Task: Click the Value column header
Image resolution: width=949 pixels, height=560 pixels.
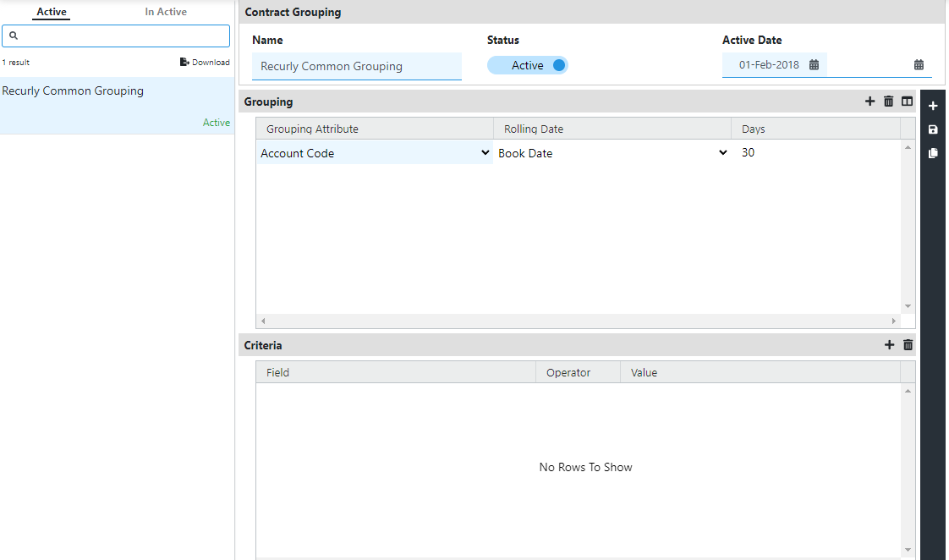Action: [x=760, y=372]
